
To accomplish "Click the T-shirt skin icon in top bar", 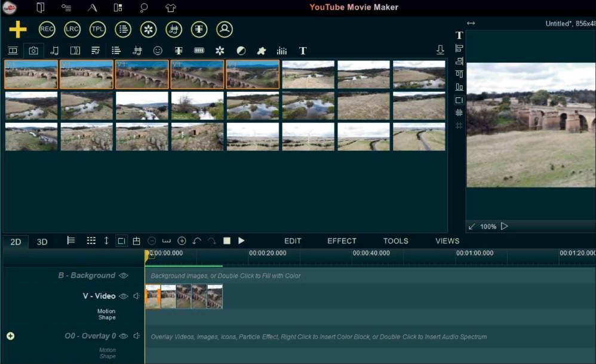I will 170,8.
